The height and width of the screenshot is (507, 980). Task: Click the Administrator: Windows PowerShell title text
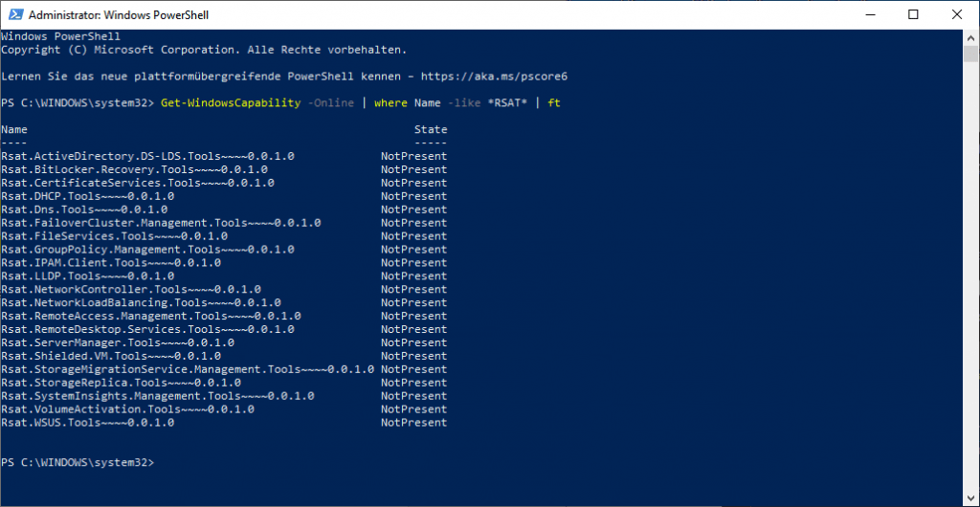click(119, 15)
